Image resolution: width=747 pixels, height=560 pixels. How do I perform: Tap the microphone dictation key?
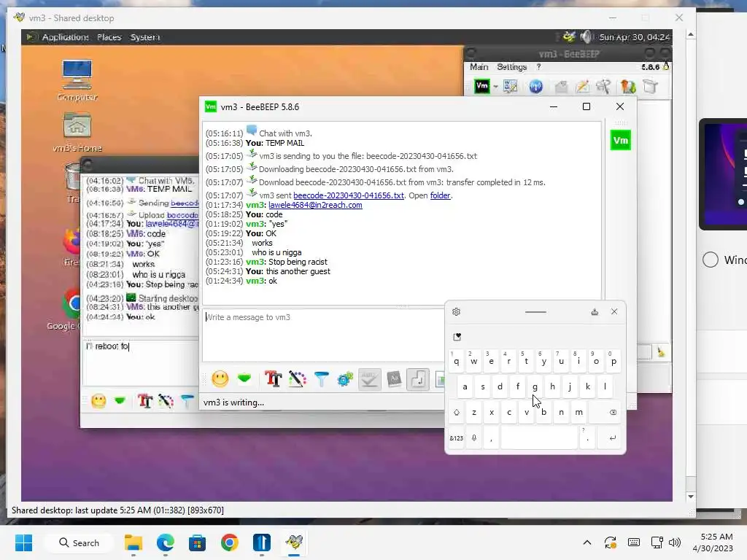click(474, 438)
